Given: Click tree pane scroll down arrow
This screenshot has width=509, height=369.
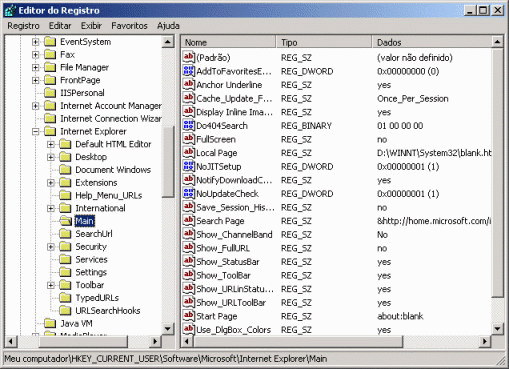Looking at the screenshot, I should [x=168, y=329].
